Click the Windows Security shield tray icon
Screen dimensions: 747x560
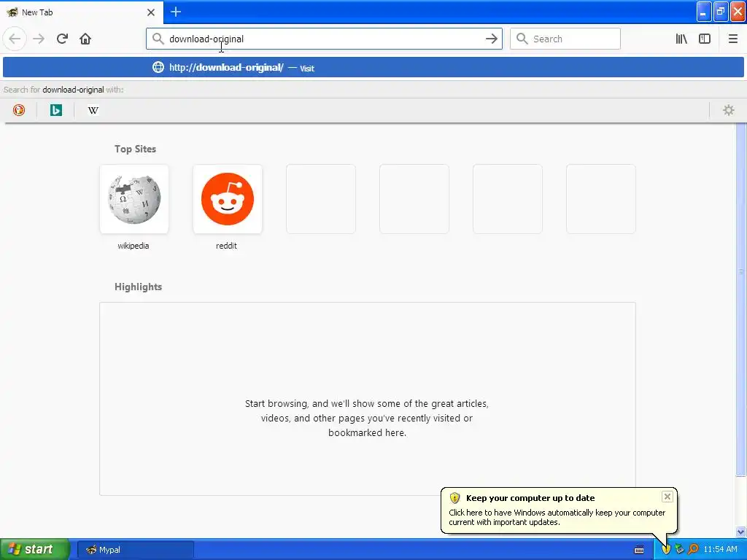(666, 550)
